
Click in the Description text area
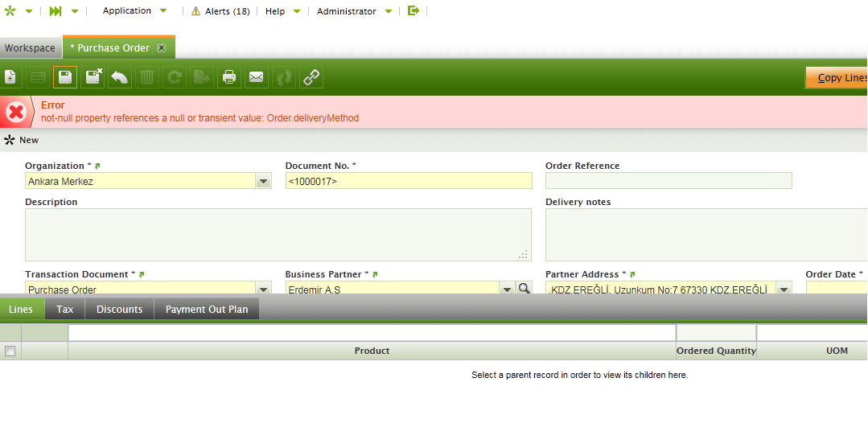point(278,235)
